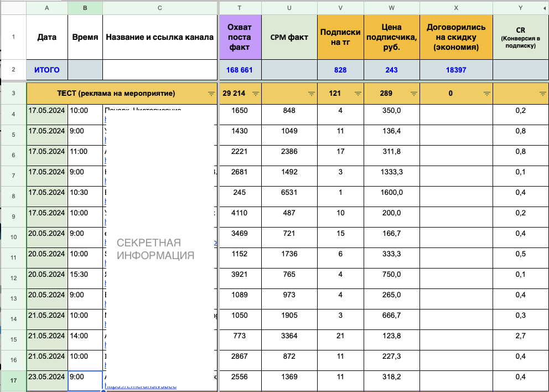Open filter dropdown next to 121

358,94
